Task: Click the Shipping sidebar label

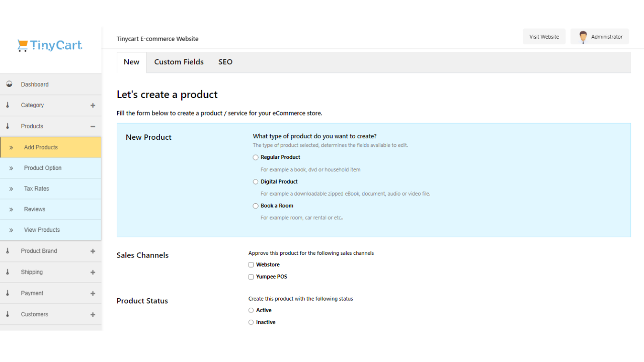Action: pos(32,272)
